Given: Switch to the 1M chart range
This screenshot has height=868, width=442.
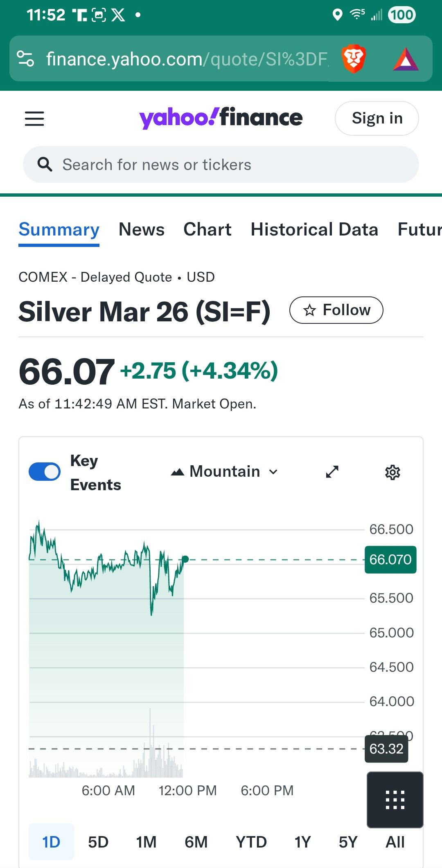Looking at the screenshot, I should (146, 842).
